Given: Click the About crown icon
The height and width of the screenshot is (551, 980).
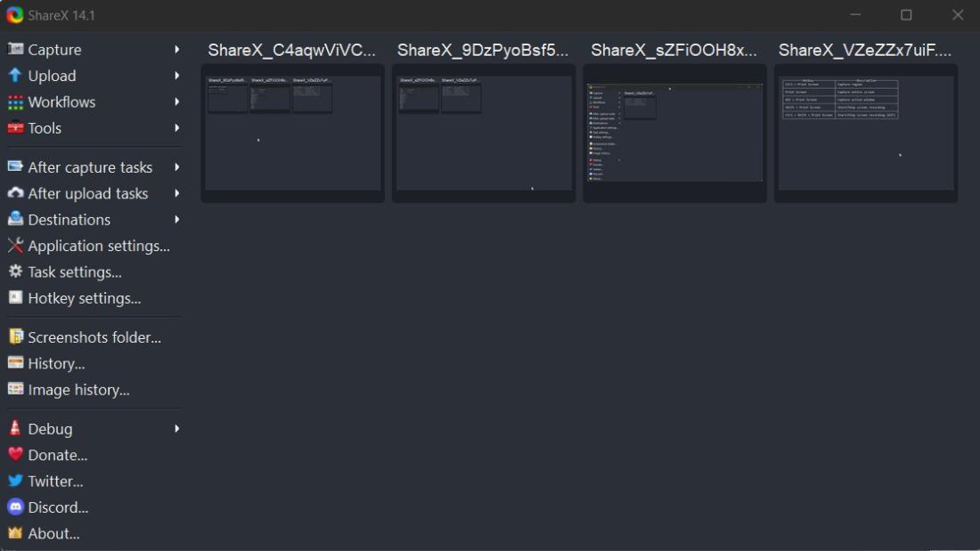Looking at the screenshot, I should [15, 533].
